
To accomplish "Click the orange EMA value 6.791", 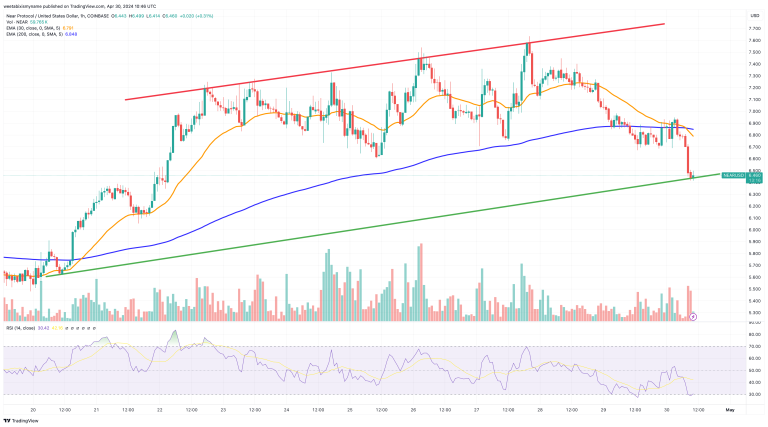I will point(68,28).
